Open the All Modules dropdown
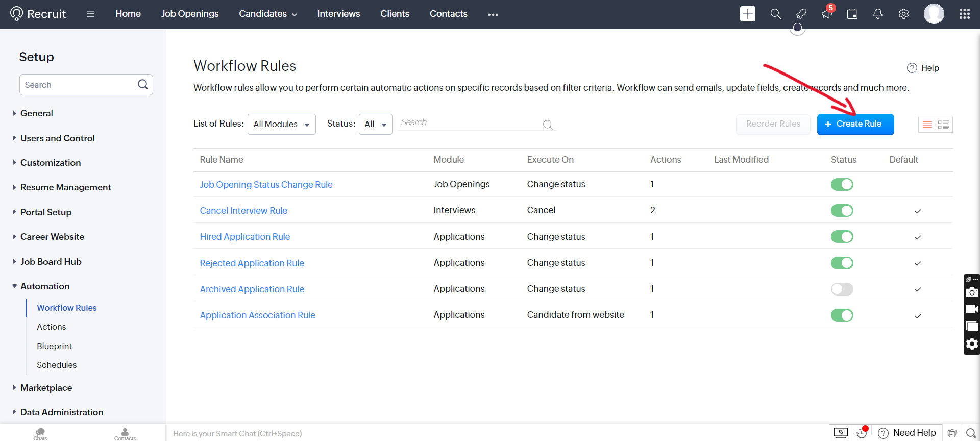Image resolution: width=980 pixels, height=441 pixels. point(281,124)
